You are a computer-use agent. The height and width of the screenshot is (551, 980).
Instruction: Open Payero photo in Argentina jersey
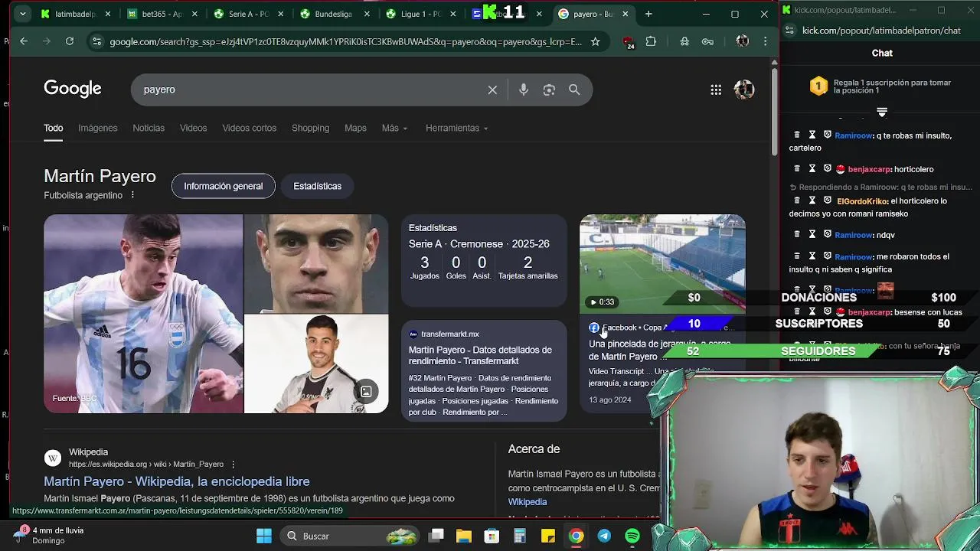point(143,314)
